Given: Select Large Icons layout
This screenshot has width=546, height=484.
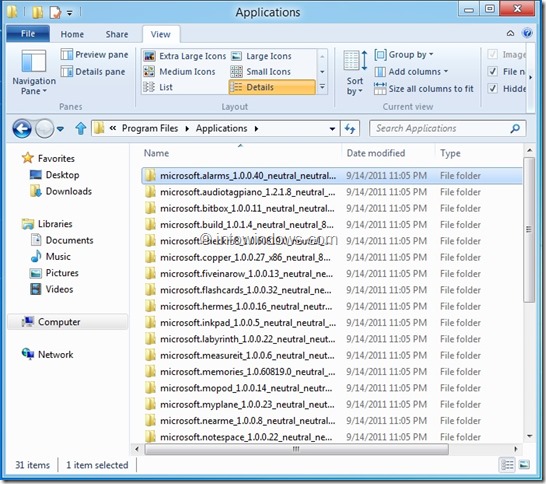Looking at the screenshot, I should [x=262, y=56].
